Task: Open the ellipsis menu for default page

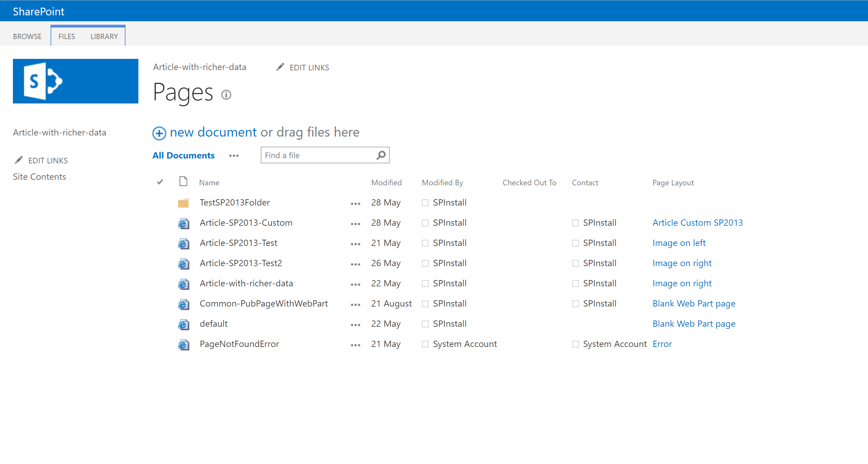Action: click(x=355, y=324)
